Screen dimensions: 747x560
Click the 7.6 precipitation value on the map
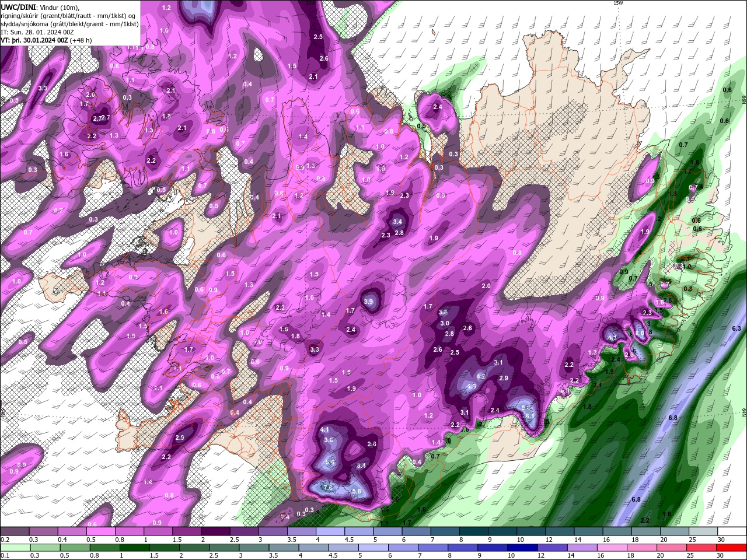tap(328, 488)
